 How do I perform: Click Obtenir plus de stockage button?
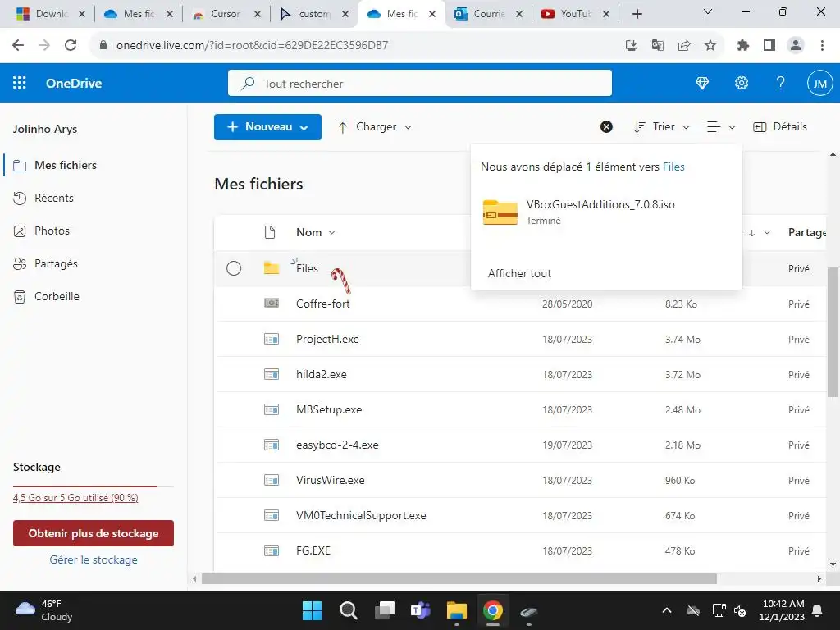click(x=94, y=533)
